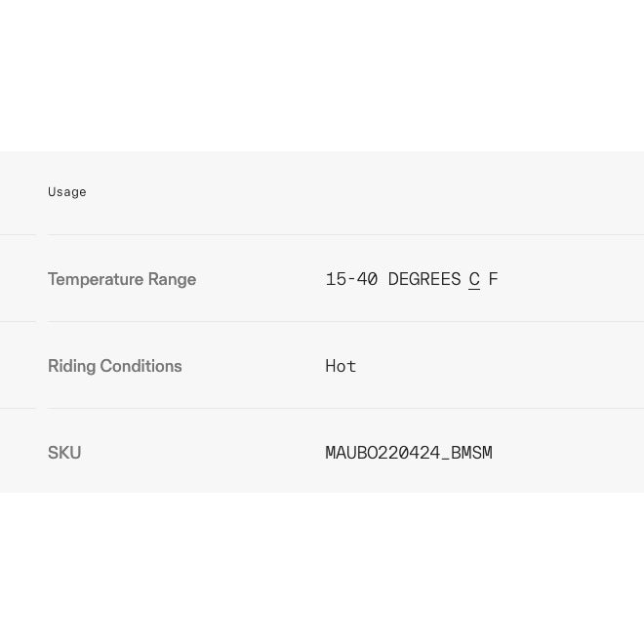Click the word Range in the label
Viewport: 644px width, 644px height.
172,280
